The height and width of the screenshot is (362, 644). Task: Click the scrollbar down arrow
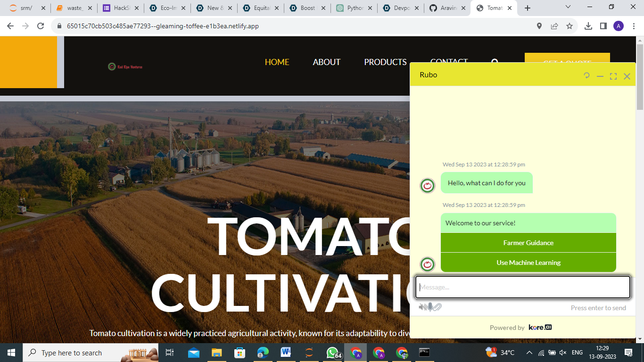click(x=640, y=339)
